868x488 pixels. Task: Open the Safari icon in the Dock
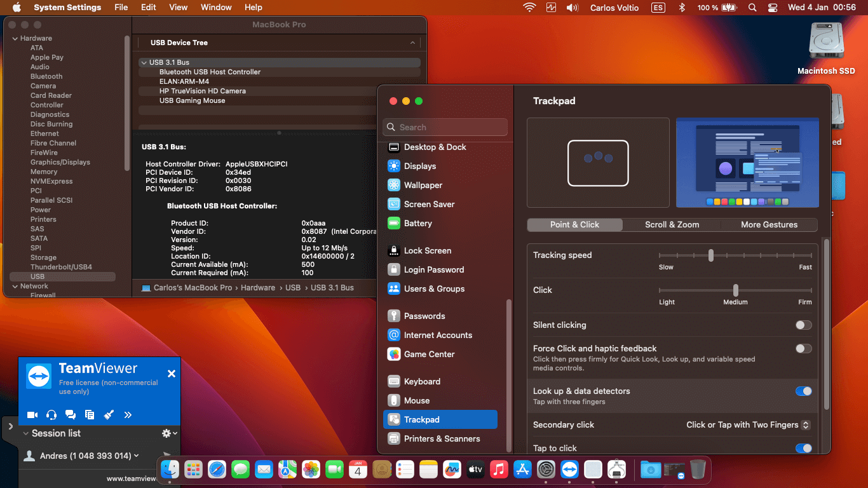(217, 470)
